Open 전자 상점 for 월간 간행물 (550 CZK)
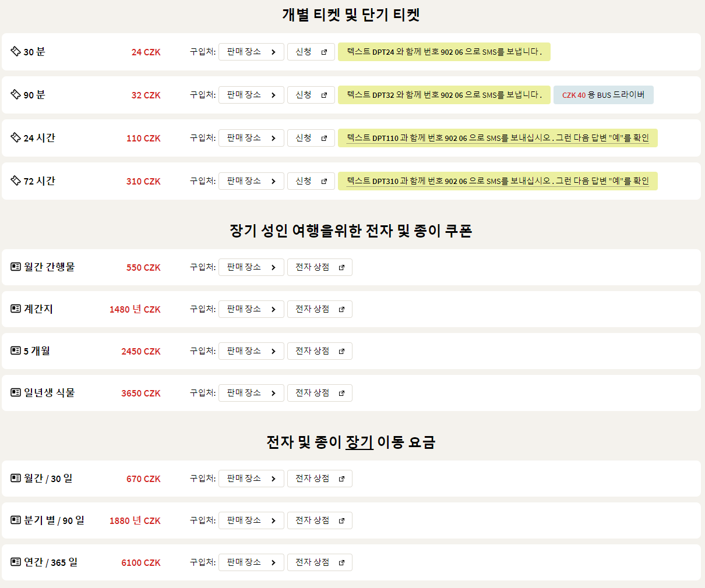 coord(320,267)
